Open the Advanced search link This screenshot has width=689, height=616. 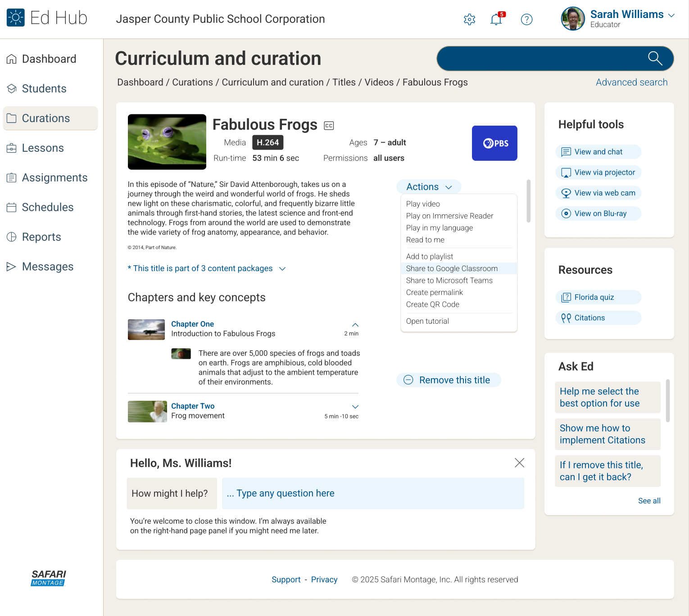[631, 82]
